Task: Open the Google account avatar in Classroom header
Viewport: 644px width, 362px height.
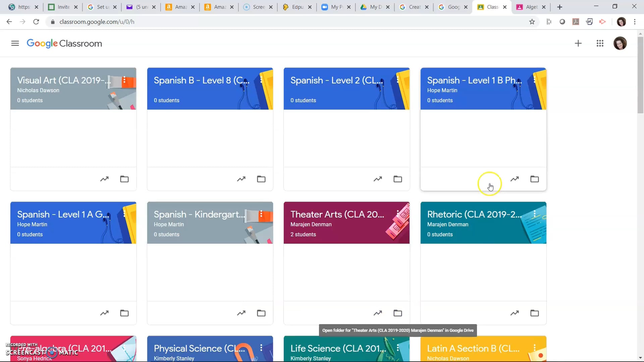Action: coord(620,43)
